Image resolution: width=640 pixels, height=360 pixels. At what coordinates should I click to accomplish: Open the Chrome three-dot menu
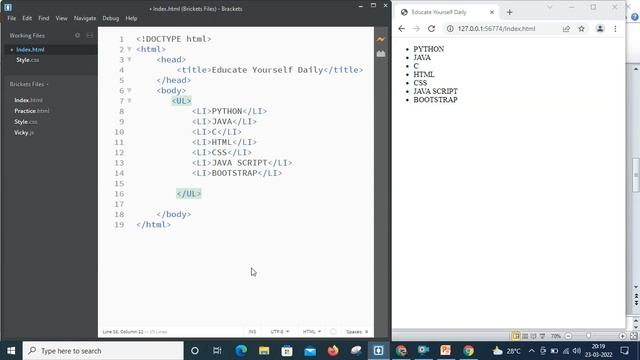[x=615, y=29]
